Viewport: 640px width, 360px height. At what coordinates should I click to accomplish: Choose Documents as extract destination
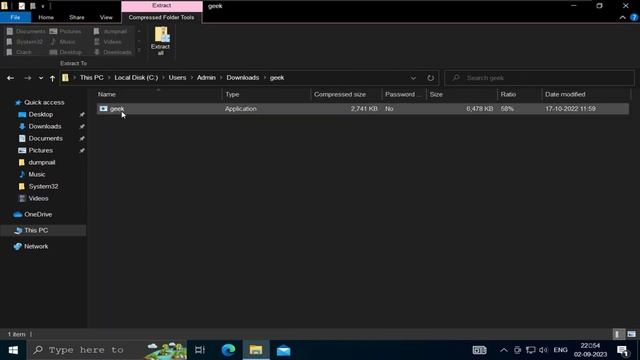(26, 31)
